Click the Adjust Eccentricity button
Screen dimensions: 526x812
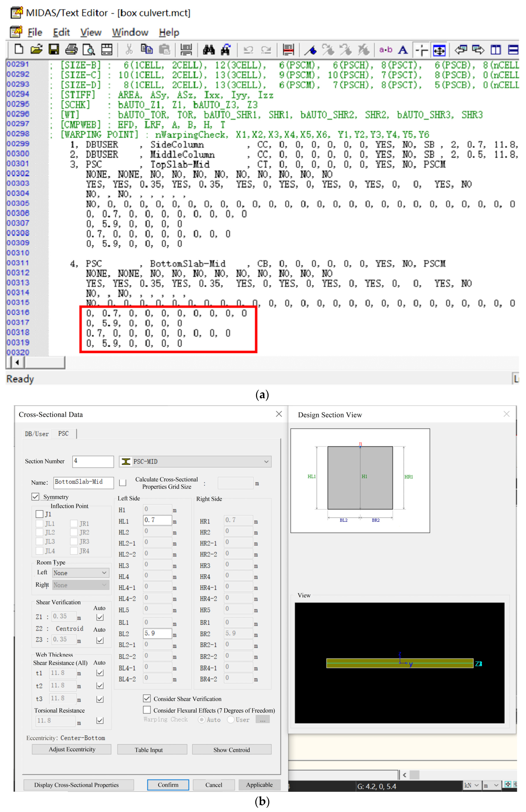(72, 749)
